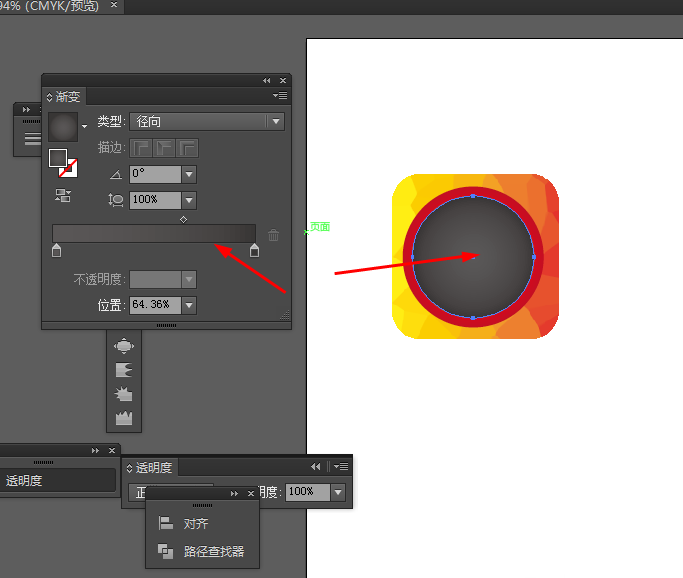Expand the bottom-left collapsed dock with the double arrows
The width and height of the screenshot is (683, 578).
pyautogui.click(x=95, y=450)
